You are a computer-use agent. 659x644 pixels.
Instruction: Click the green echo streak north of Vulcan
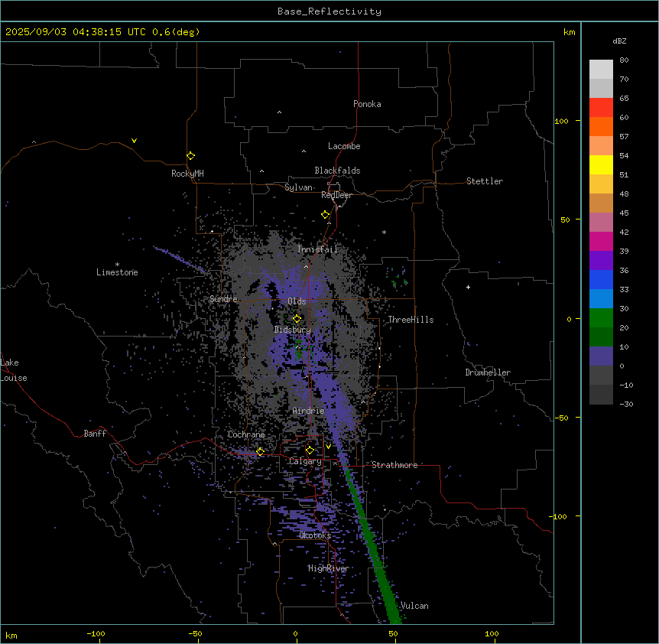(372, 546)
